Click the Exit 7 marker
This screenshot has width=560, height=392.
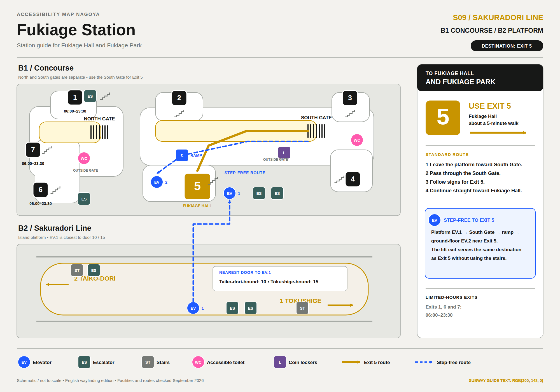coord(33,150)
